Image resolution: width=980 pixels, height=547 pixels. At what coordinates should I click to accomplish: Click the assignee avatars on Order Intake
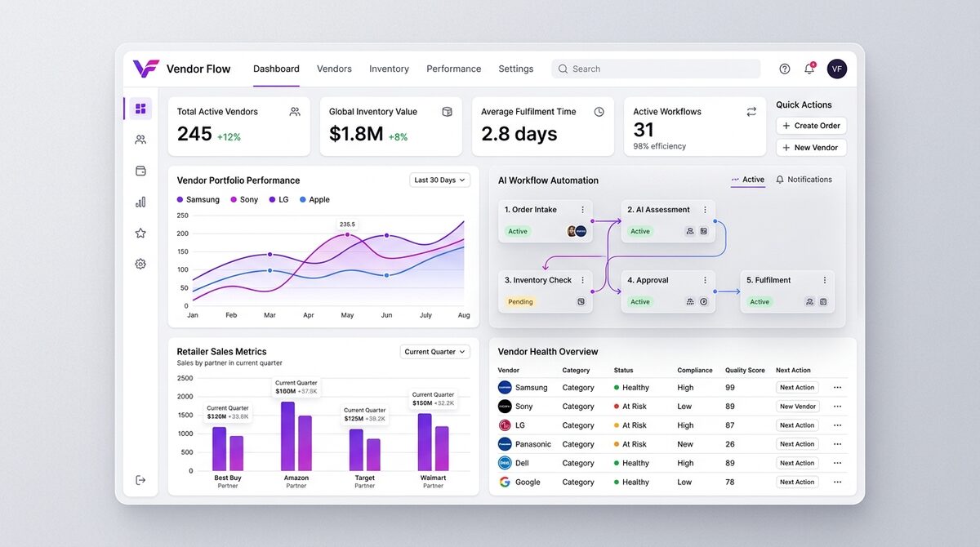[x=577, y=231]
